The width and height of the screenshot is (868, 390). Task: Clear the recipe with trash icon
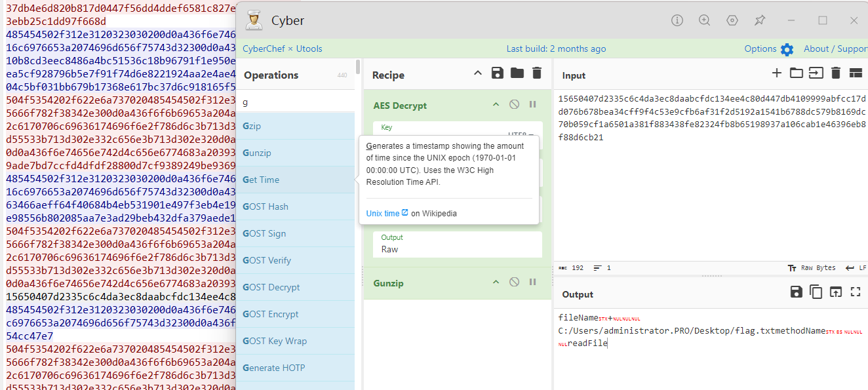click(537, 73)
